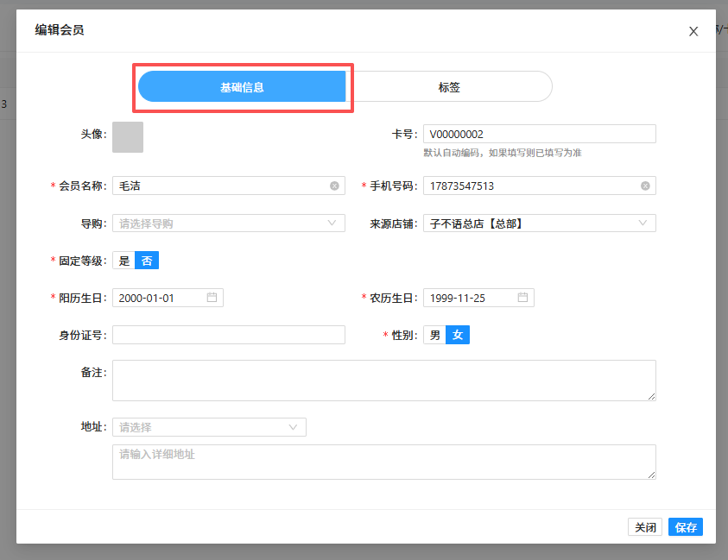Switch to the 标签 tab
The height and width of the screenshot is (560, 728).
click(449, 87)
